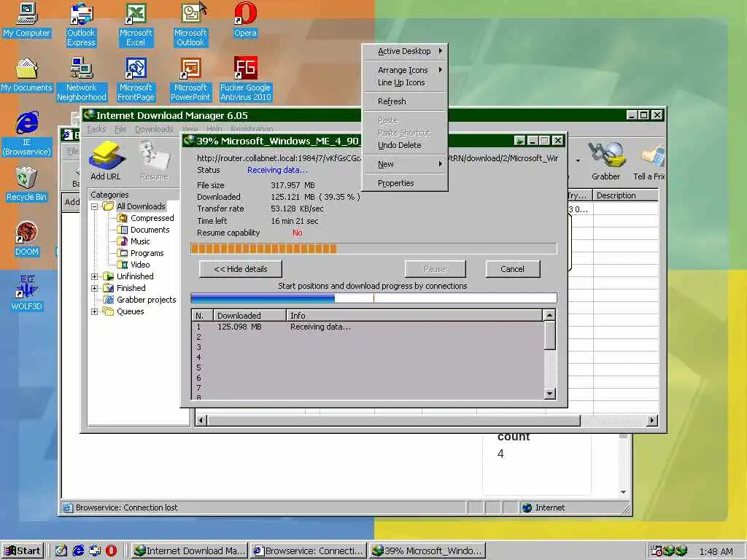Open Properties from desktop context menu
Viewport: 747px width, 560px height.
(404, 183)
